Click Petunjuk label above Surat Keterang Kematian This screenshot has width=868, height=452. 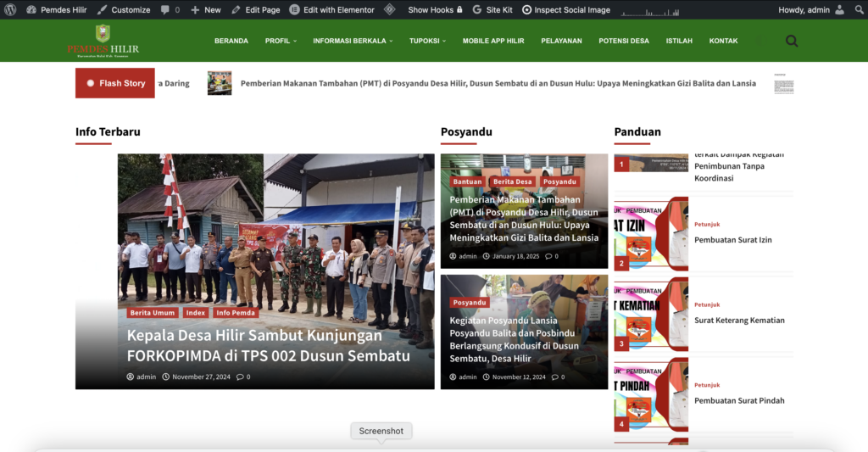(707, 304)
